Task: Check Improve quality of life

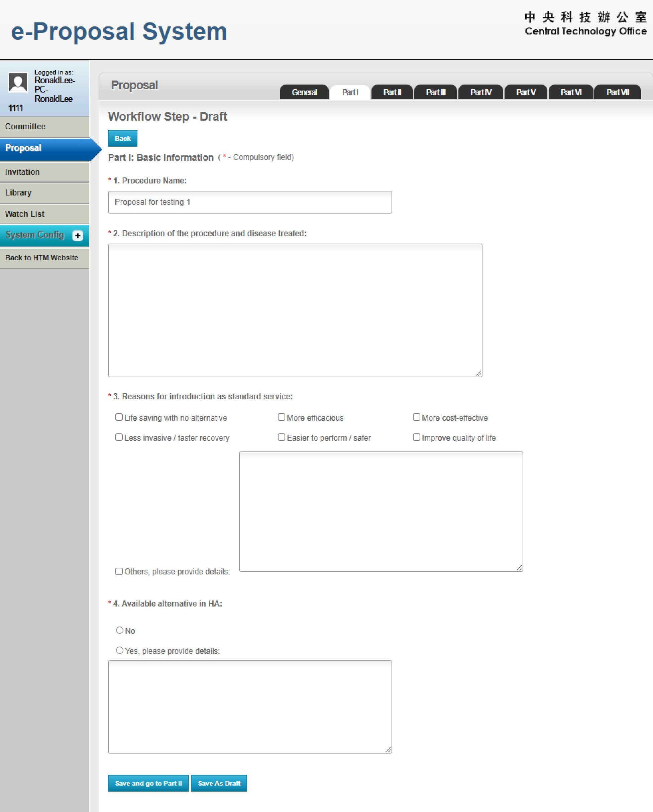Action: tap(416, 437)
